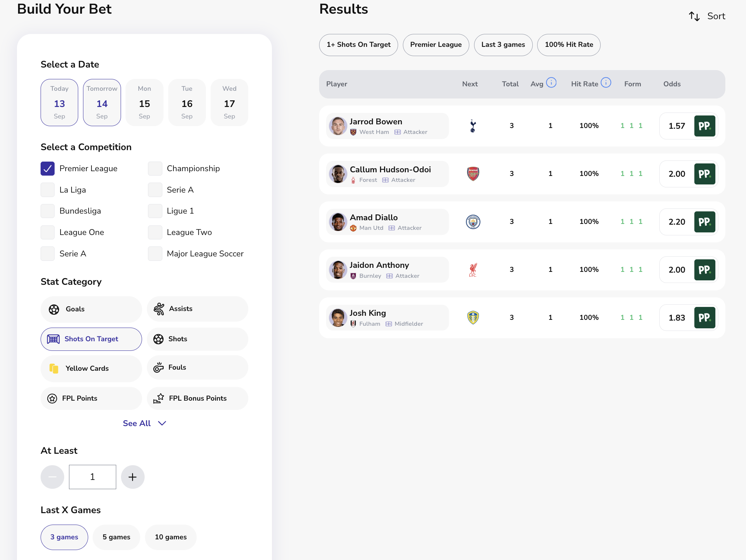Click the 100% Hit Rate filter chip

(x=569, y=45)
